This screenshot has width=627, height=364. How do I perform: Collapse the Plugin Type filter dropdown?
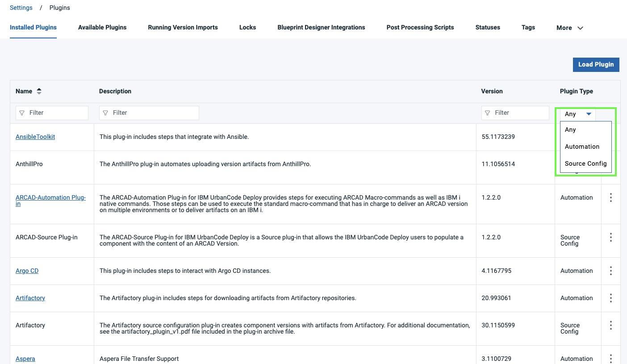click(578, 114)
